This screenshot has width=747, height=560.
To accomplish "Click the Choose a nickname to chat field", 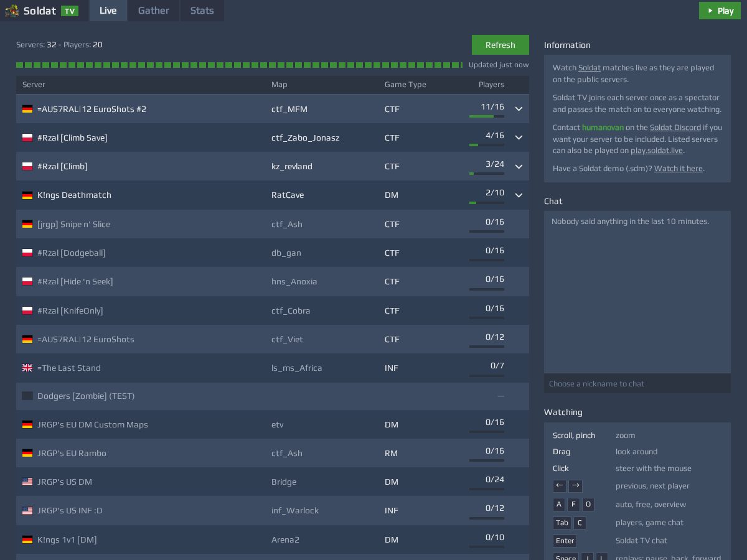I will pos(637,384).
